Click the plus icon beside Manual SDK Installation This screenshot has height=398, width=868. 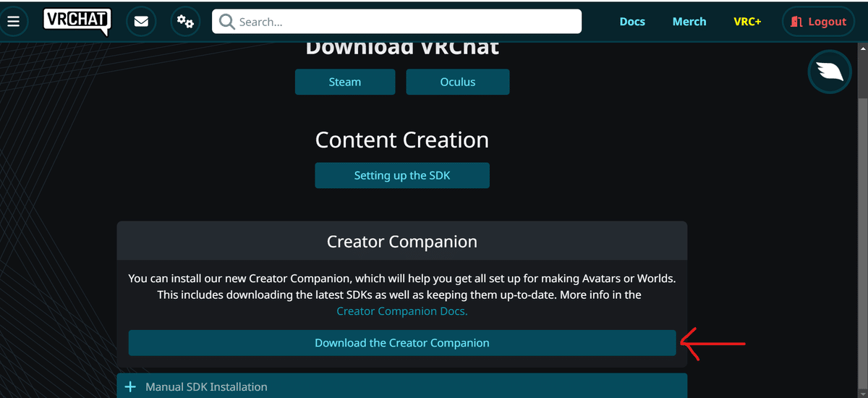pyautogui.click(x=130, y=387)
